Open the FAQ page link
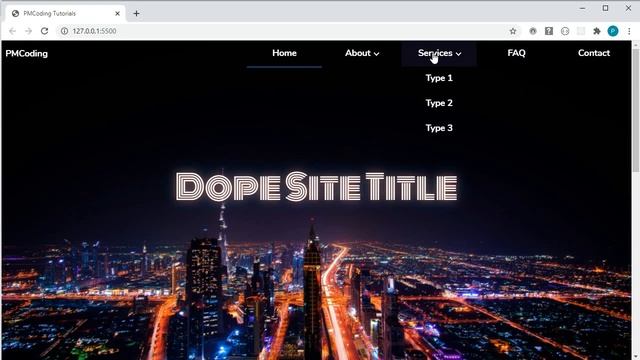Viewport: 640px width, 360px height. [x=516, y=53]
